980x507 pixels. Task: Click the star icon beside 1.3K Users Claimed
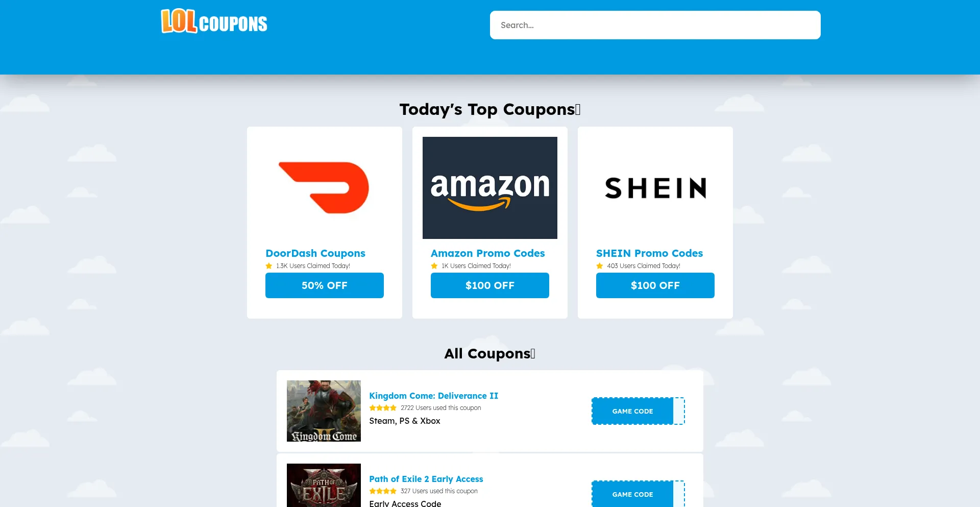269,266
